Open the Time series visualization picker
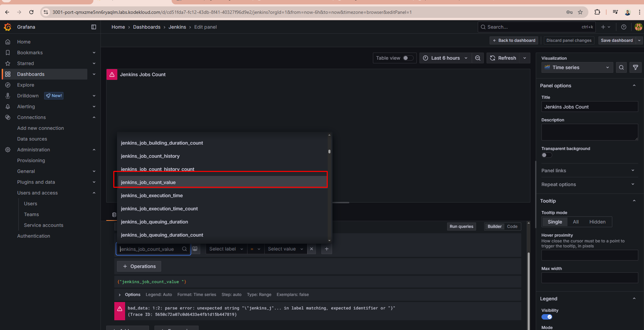The image size is (644, 330). pyautogui.click(x=577, y=67)
